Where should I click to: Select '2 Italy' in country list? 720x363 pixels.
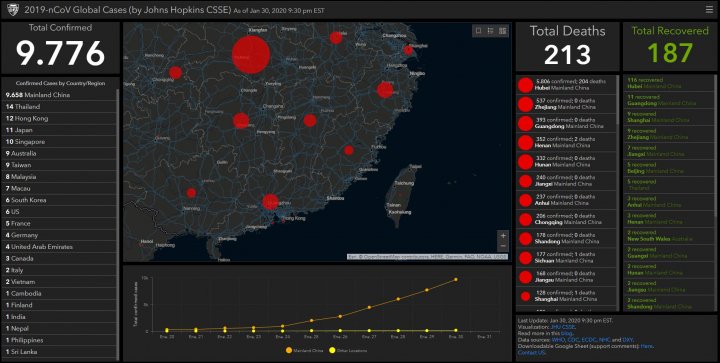coord(59,270)
